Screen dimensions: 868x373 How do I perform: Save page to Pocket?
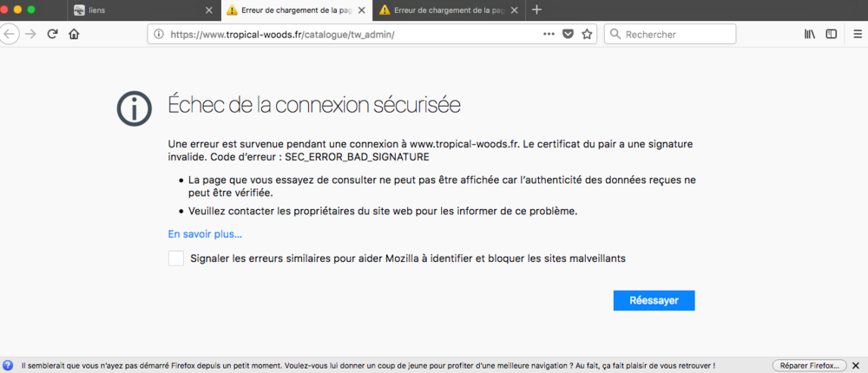568,35
